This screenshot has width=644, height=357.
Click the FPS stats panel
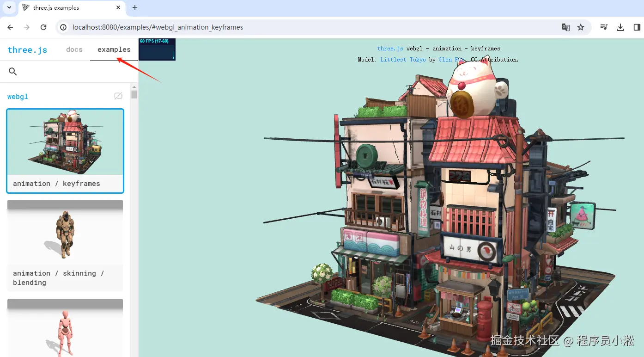(x=157, y=49)
